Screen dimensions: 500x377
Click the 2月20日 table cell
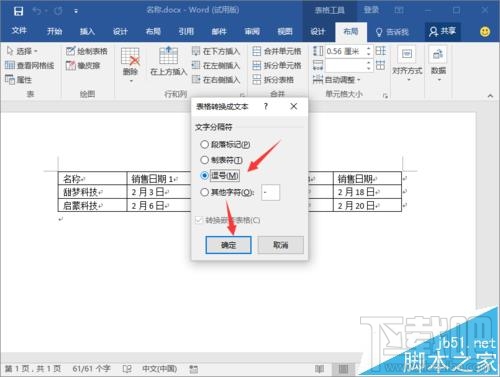pos(367,205)
